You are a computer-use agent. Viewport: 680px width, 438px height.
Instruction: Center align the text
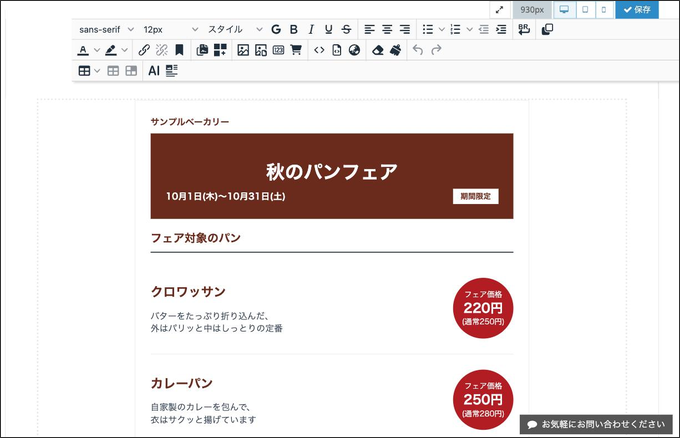coord(387,29)
